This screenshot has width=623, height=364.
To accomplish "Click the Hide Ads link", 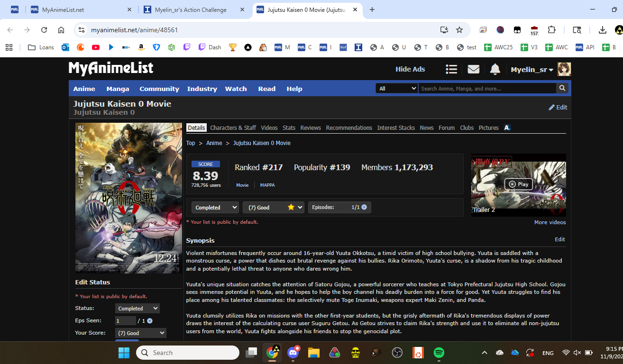I will pos(410,69).
